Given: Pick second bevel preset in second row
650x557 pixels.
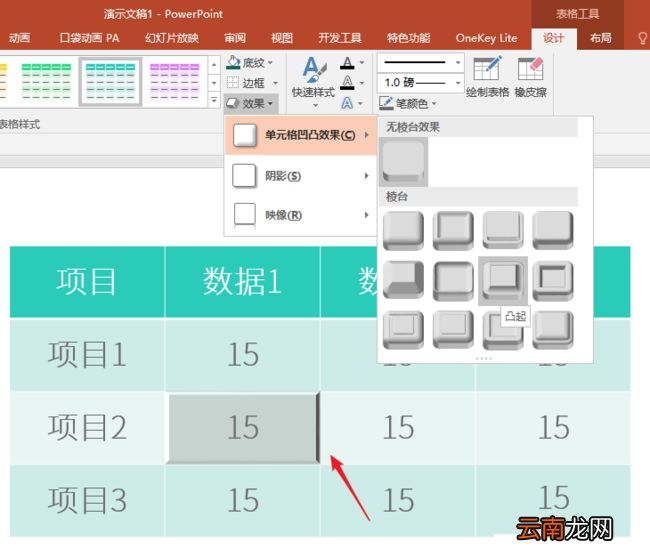Looking at the screenshot, I should tap(453, 281).
